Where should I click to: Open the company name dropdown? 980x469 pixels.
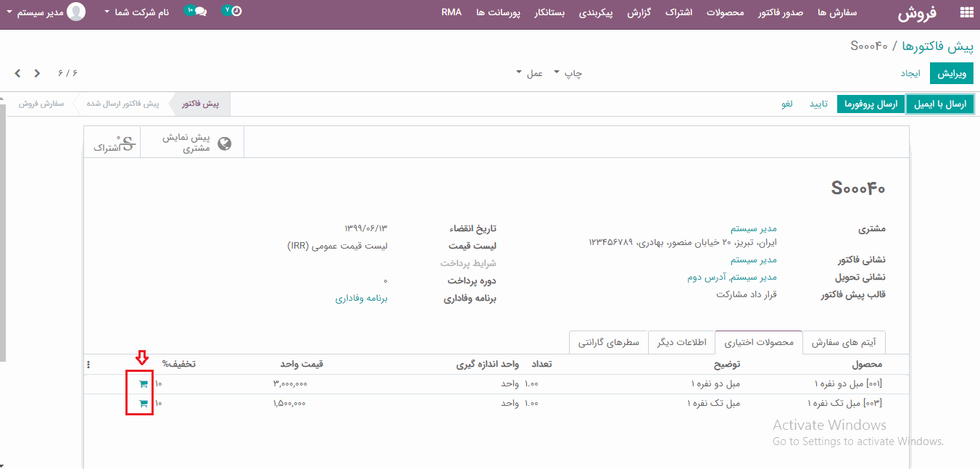pyautogui.click(x=136, y=12)
